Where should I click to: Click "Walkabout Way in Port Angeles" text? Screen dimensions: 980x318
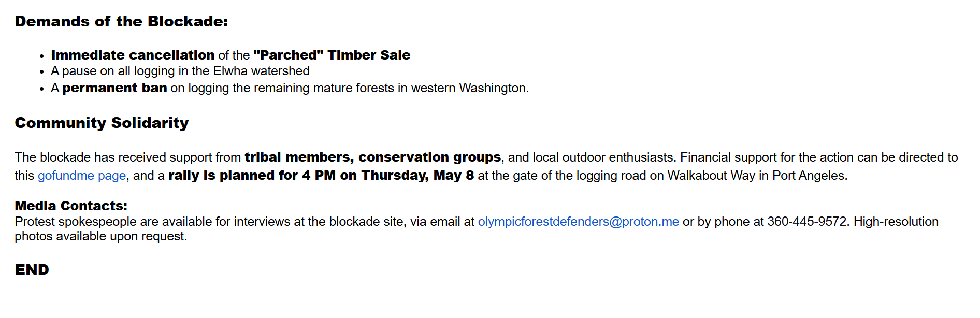(756, 176)
